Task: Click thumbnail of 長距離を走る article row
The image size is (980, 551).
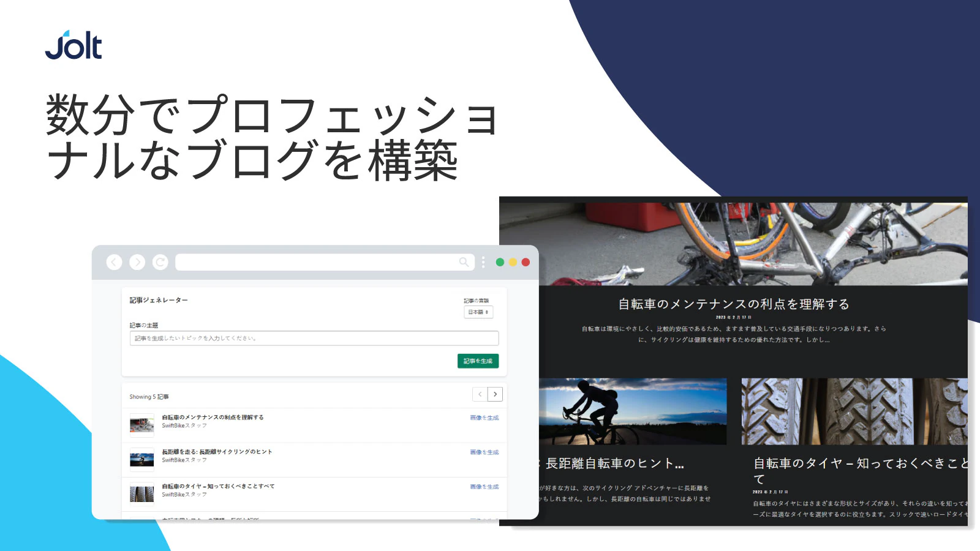Action: point(141,459)
